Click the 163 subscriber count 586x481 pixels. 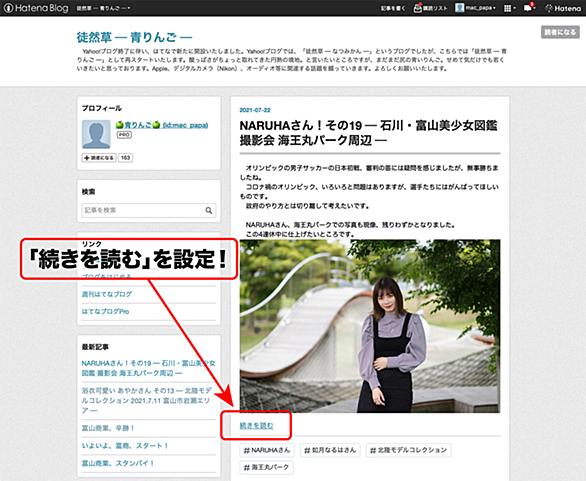click(126, 158)
